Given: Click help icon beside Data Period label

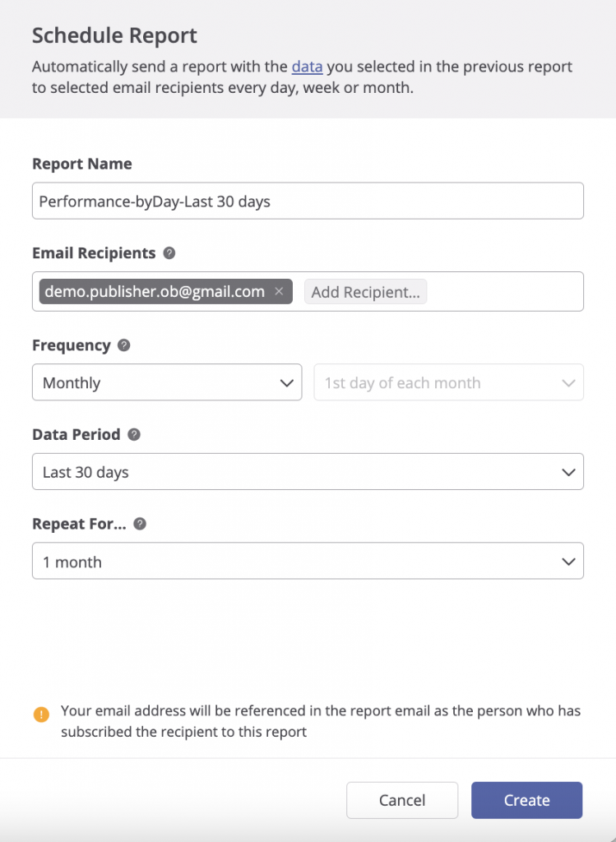Looking at the screenshot, I should point(134,434).
